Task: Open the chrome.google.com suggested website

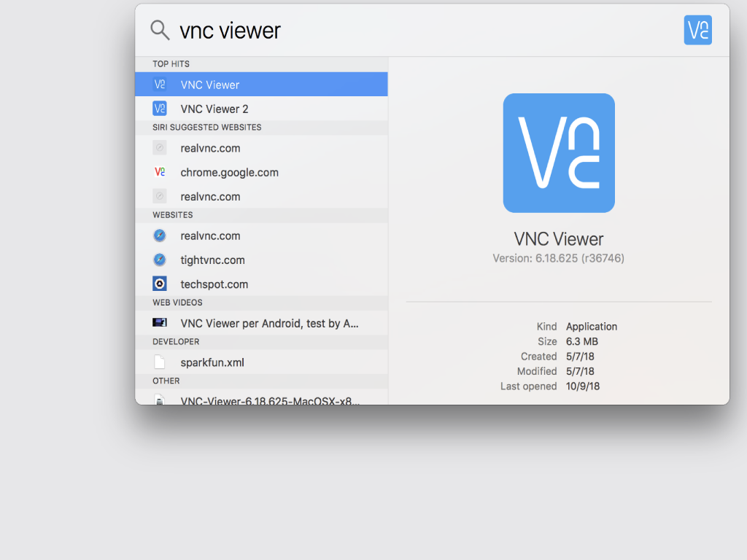Action: 261,172
